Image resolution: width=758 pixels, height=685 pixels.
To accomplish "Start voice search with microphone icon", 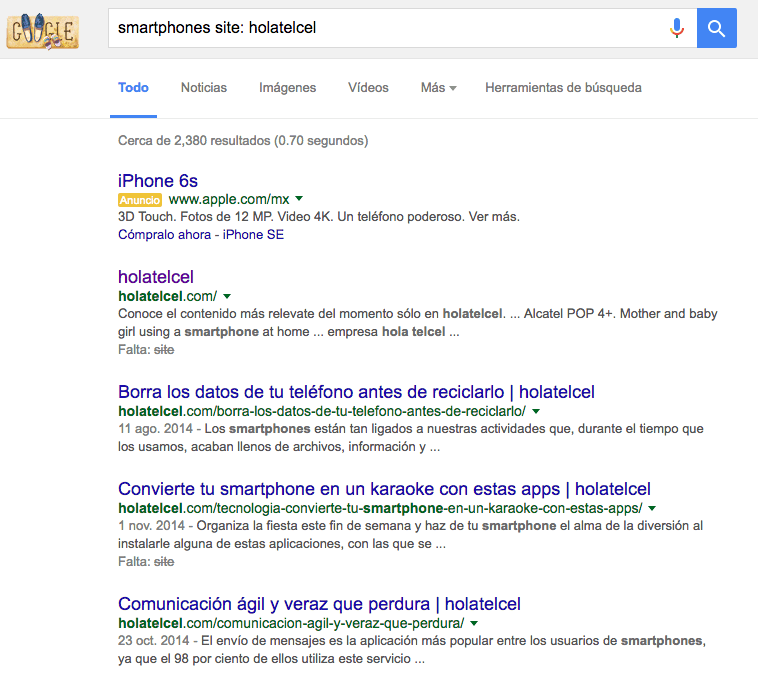I will click(677, 28).
